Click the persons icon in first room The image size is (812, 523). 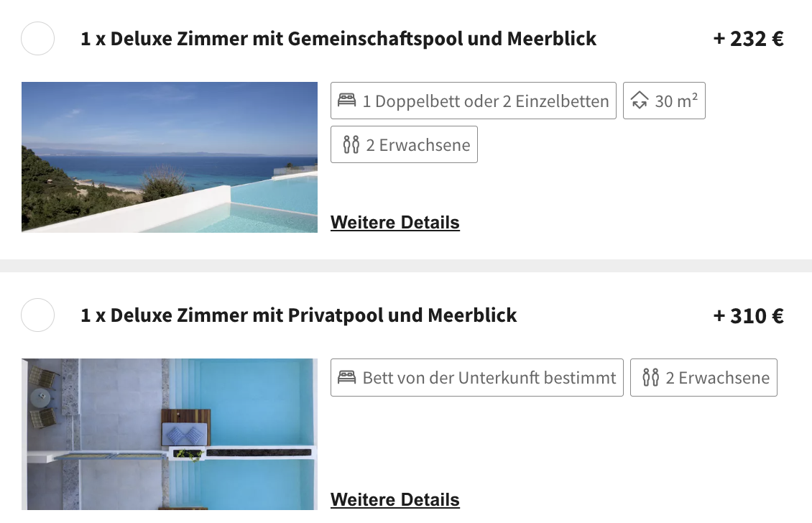[351, 144]
